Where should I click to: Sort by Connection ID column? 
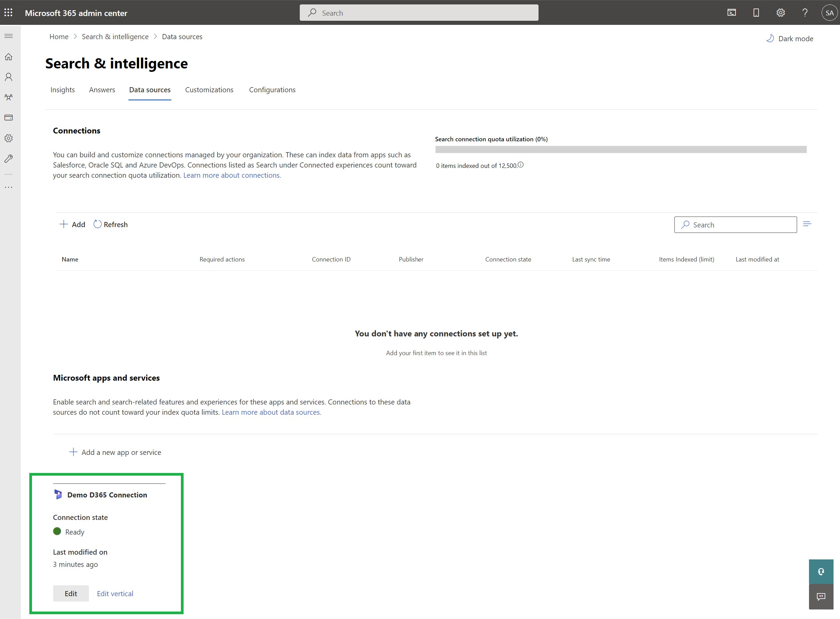pyautogui.click(x=331, y=259)
